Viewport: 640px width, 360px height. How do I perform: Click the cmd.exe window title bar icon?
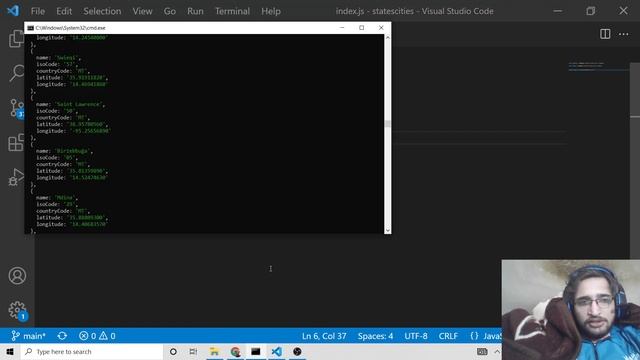click(x=30, y=28)
